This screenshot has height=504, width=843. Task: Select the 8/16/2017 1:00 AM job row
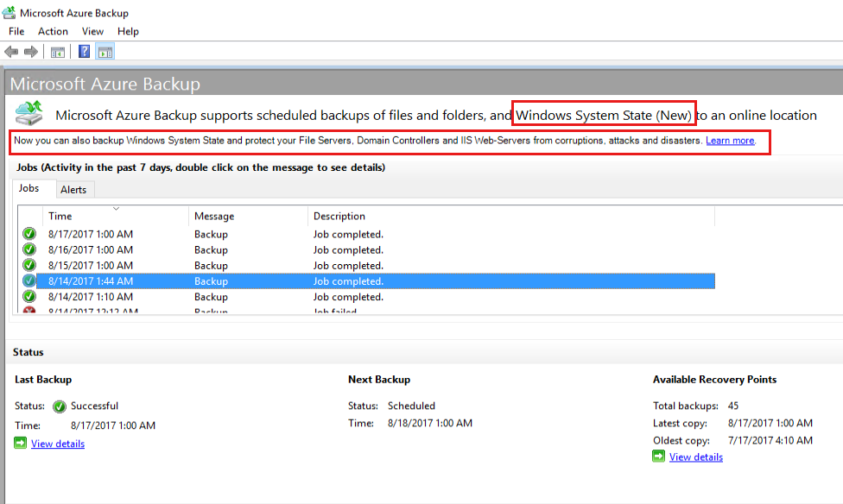pyautogui.click(x=368, y=249)
